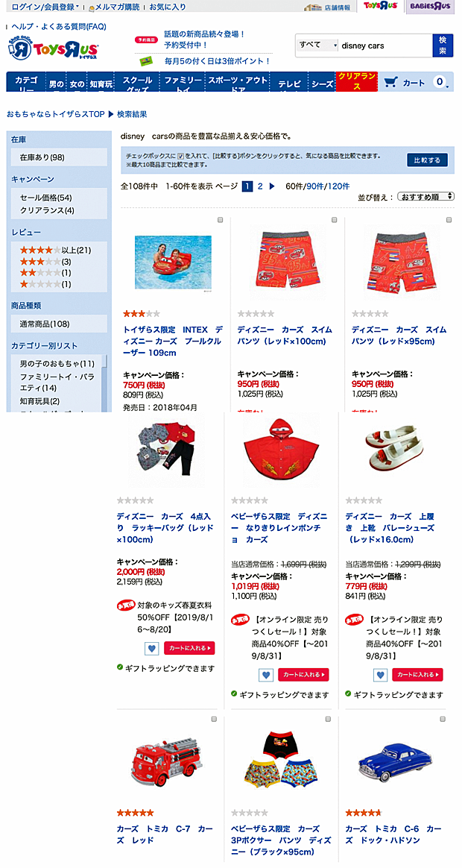This screenshot has height=868, width=462.
Task: Open the おすすめ順 sort dropdown
Action: pyautogui.click(x=426, y=197)
